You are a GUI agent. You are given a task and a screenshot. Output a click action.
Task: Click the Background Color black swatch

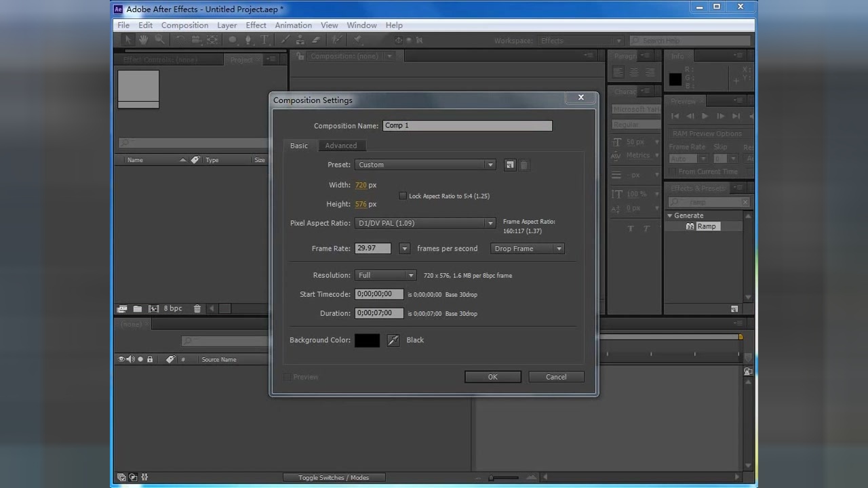367,340
